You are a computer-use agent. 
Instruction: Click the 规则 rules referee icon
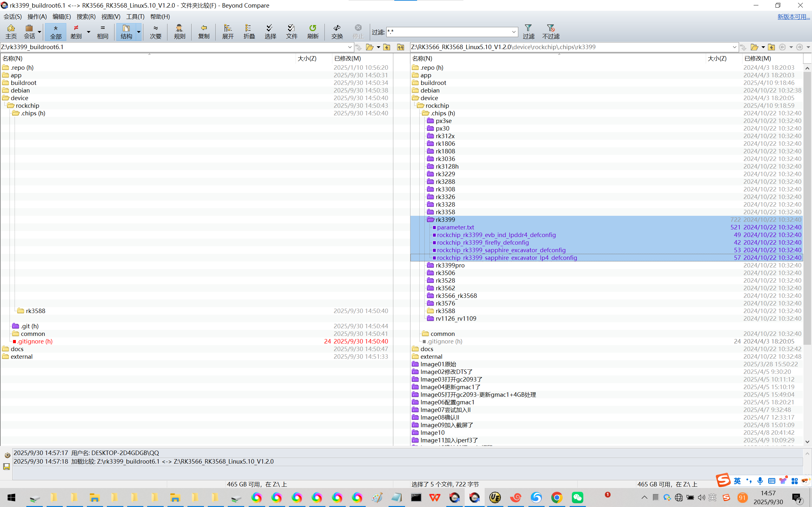[x=180, y=31]
